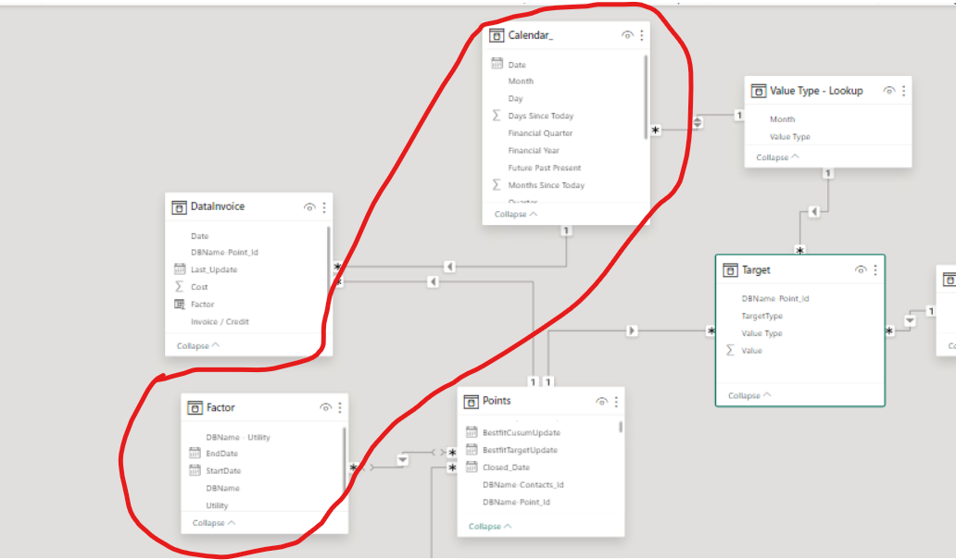Select the Target table header title
This screenshot has height=560, width=956.
click(x=756, y=270)
